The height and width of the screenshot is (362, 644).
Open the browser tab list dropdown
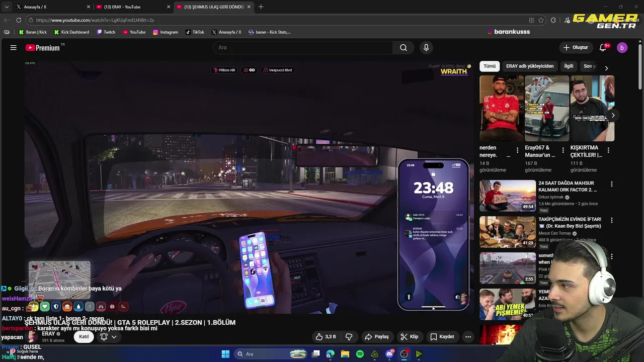[6, 7]
